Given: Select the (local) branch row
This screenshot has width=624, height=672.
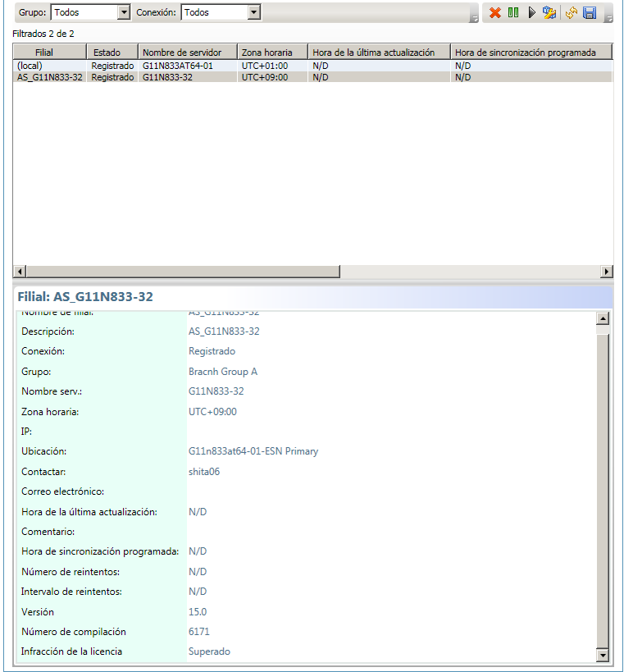Looking at the screenshot, I should pyautogui.click(x=312, y=66).
